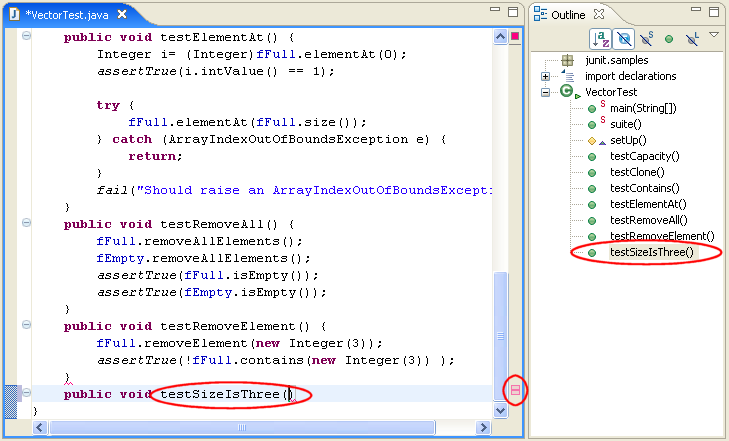Toggle Hide Local Types in Outline toolbar
This screenshot has height=441, width=729.
[692, 39]
